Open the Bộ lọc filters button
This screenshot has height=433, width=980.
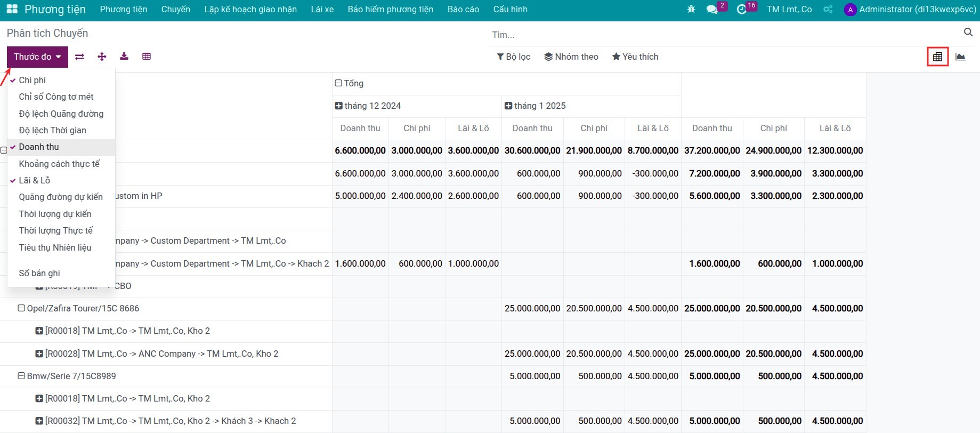point(514,57)
